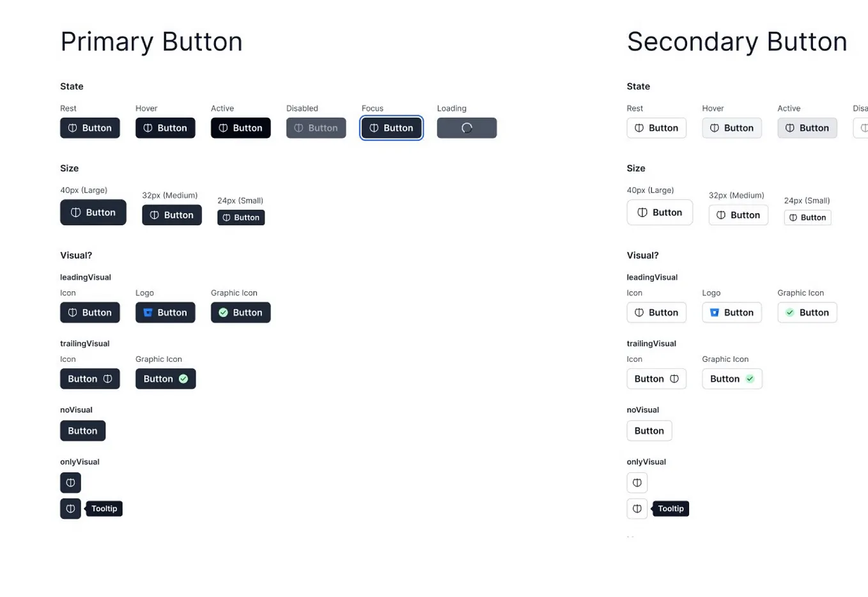Click the icon button showing the Tooltip label

(x=70, y=508)
